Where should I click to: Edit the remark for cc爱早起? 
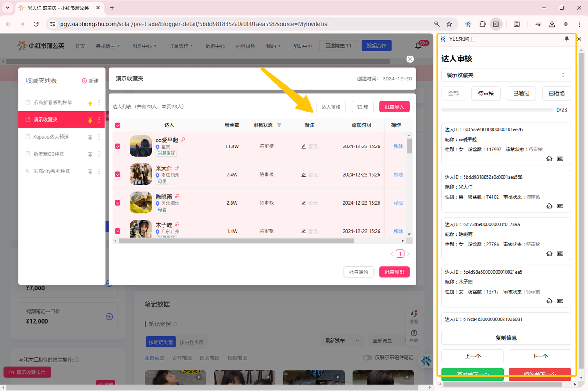pos(304,146)
